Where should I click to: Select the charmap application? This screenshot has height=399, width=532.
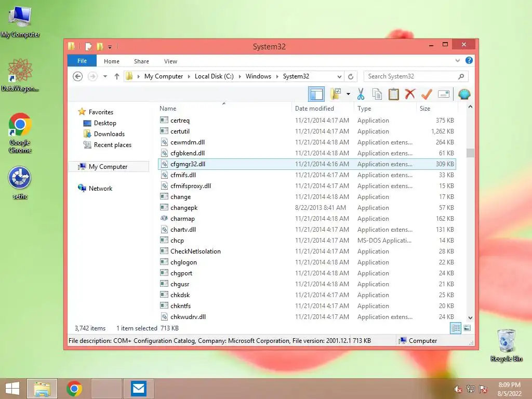307,219
